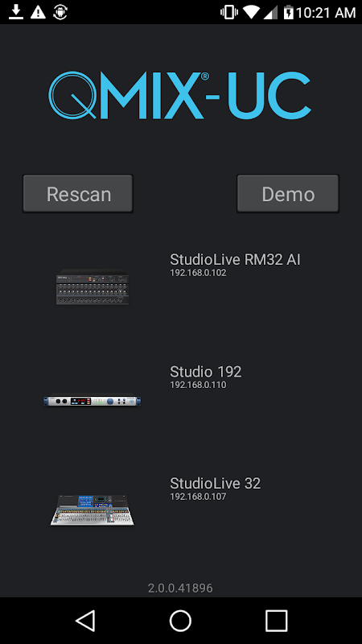The image size is (362, 644).
Task: Open Demo mode
Action: (x=288, y=193)
